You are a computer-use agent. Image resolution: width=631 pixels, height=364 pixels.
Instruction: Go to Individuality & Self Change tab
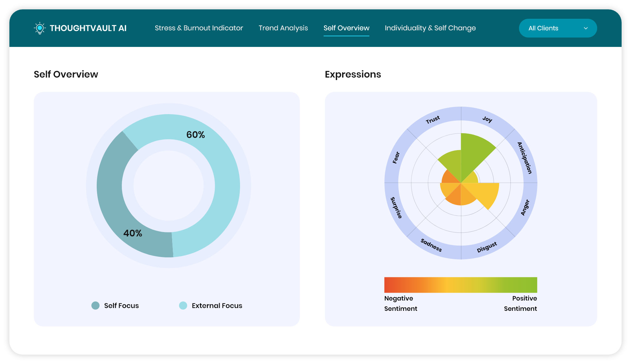(430, 28)
